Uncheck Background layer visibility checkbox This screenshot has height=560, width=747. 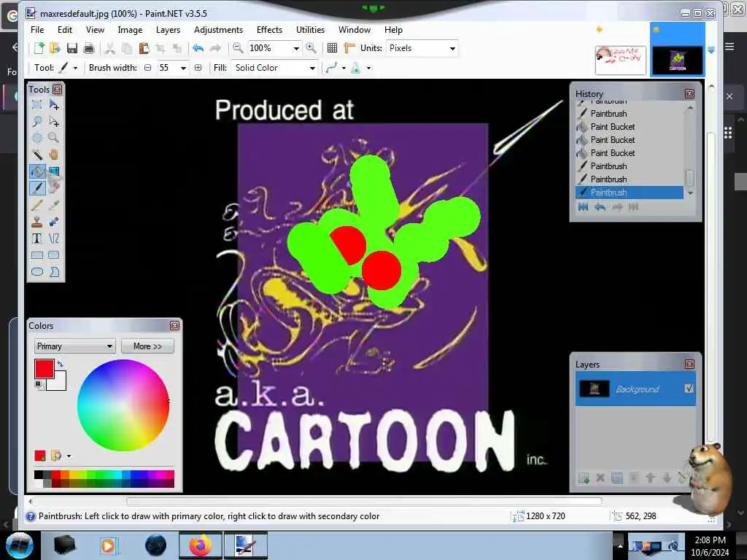point(689,389)
